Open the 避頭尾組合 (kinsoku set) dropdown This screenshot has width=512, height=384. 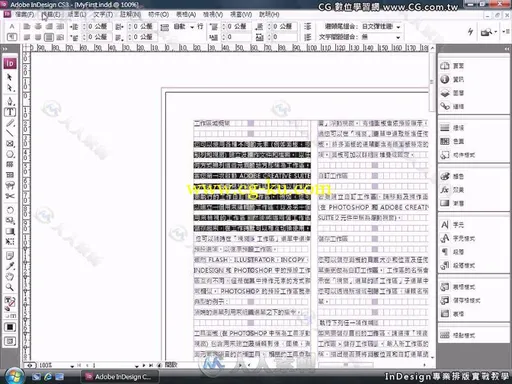(x=398, y=27)
